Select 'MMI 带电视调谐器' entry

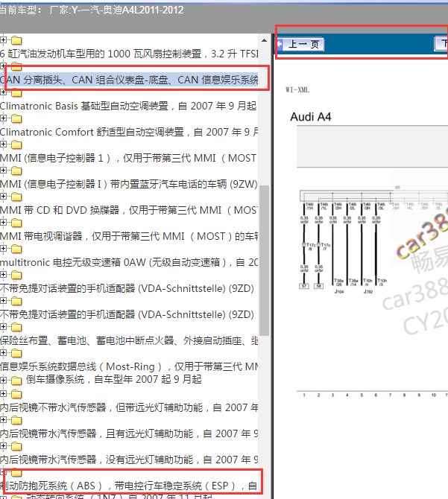[x=129, y=236]
